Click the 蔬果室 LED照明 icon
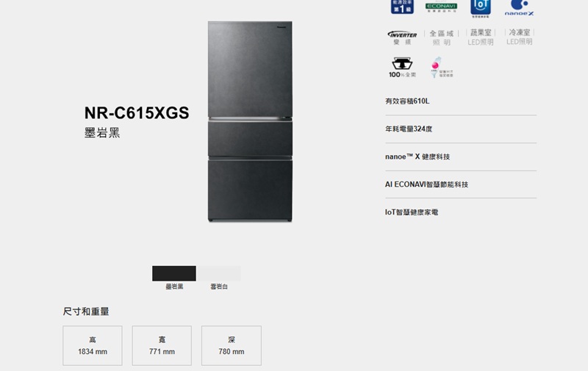The image size is (588, 371). click(x=481, y=37)
